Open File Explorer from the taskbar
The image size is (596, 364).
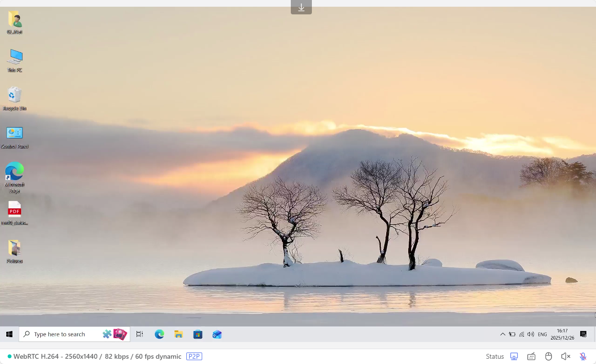(x=179, y=334)
